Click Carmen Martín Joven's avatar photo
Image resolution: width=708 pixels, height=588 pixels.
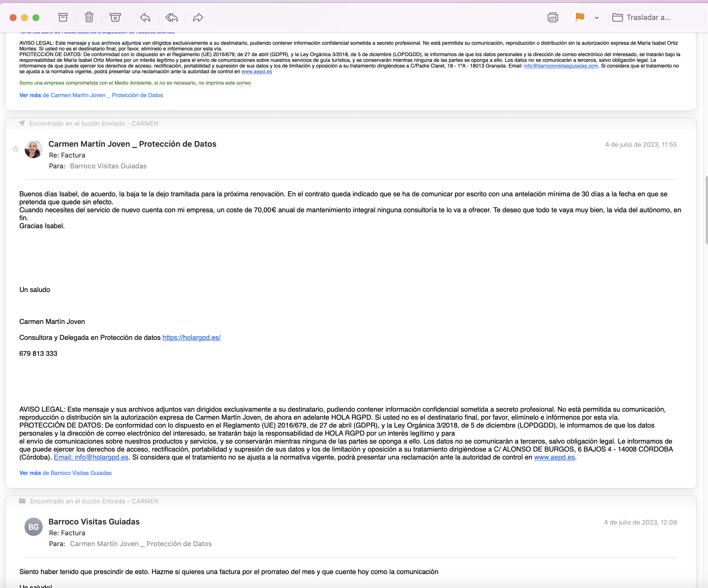(33, 149)
